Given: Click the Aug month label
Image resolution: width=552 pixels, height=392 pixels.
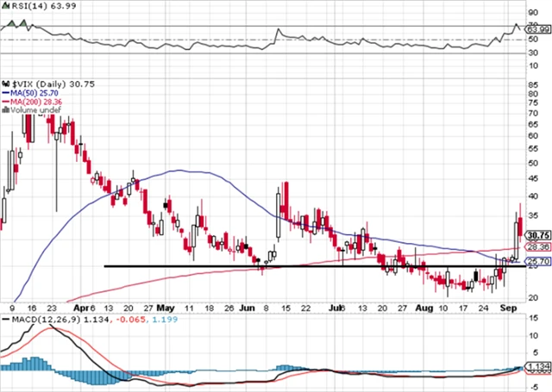Looking at the screenshot, I should (423, 308).
